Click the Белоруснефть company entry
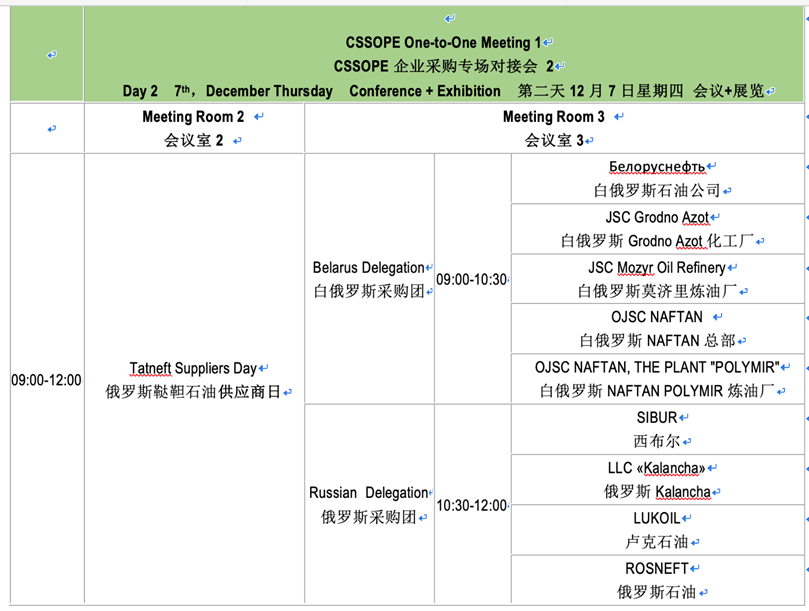809x611 pixels. 657,167
